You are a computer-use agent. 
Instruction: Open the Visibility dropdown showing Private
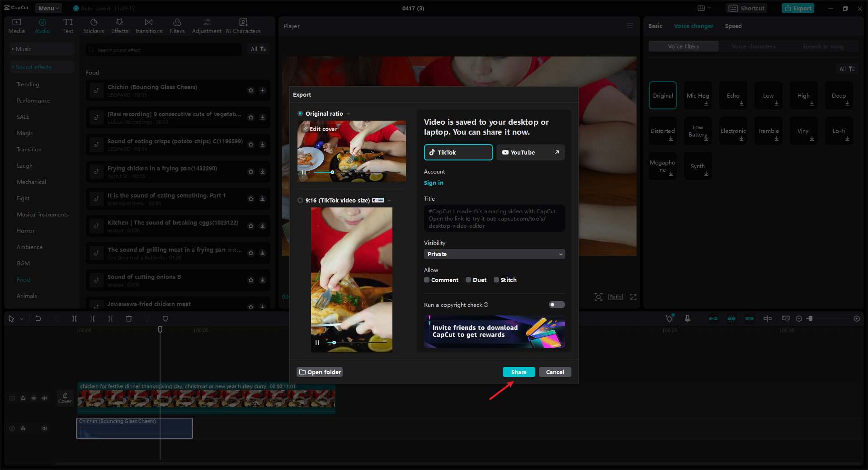[494, 254]
